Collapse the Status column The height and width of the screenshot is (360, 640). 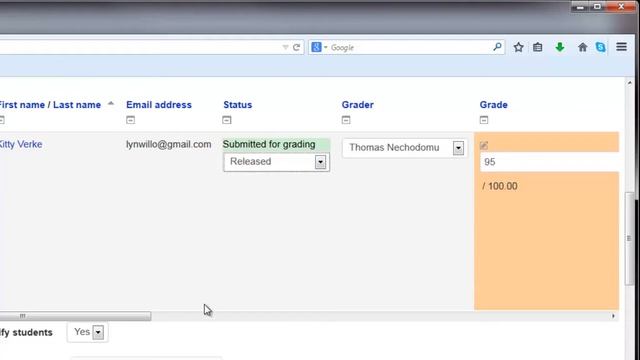(227, 120)
